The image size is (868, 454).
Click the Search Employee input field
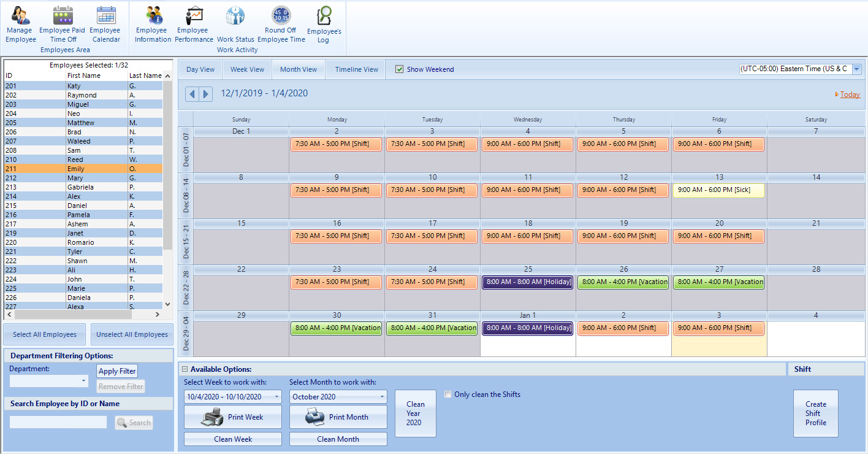click(58, 422)
